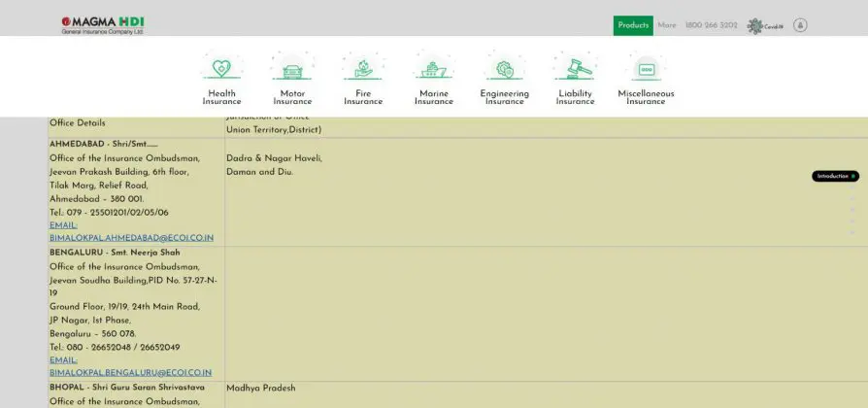Select 'Daman and Diu.' jurisdiction text
This screenshot has width=868, height=408.
coord(259,172)
